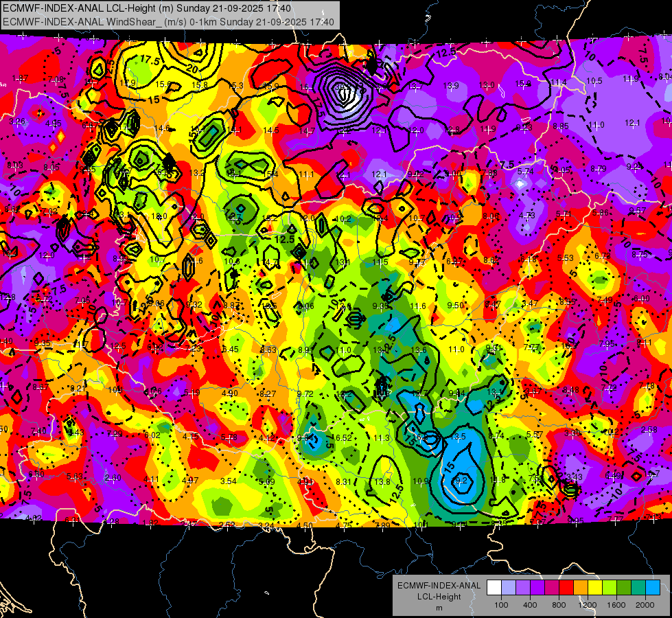Click the legend label 1600

pyautogui.click(x=616, y=605)
